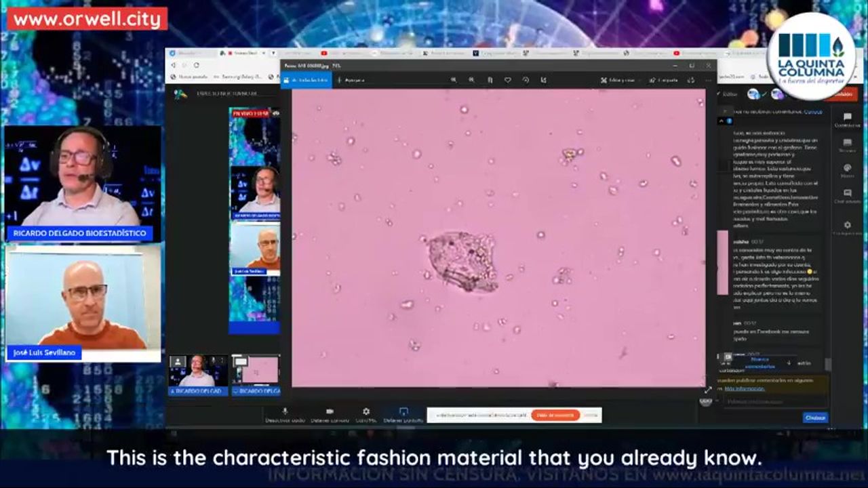Click zoom out icon in photo viewer
This screenshot has height=488, width=868.
[x=471, y=80]
